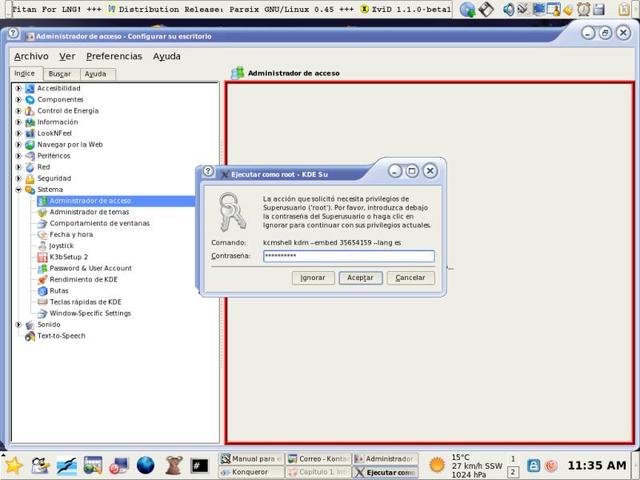
Task: Click the Rutas module icon
Action: pos(42,291)
